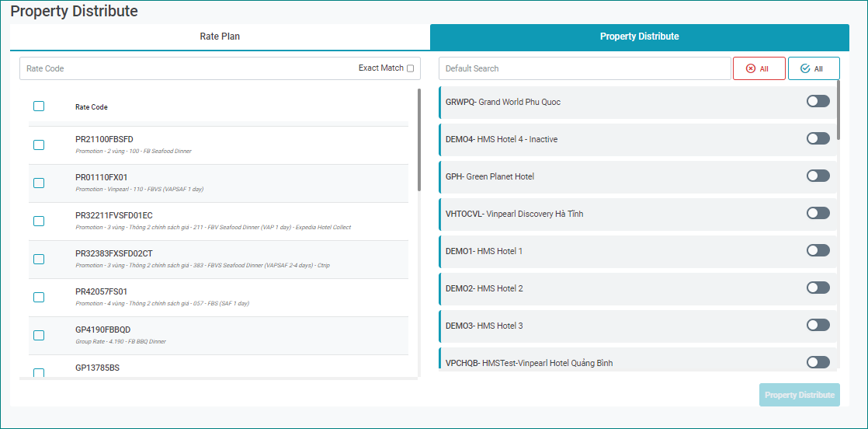Click the Property Distribute submit button

coord(799,395)
